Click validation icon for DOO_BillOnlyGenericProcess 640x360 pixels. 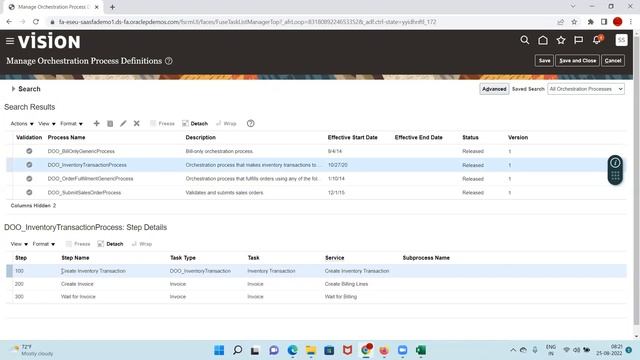pyautogui.click(x=29, y=151)
